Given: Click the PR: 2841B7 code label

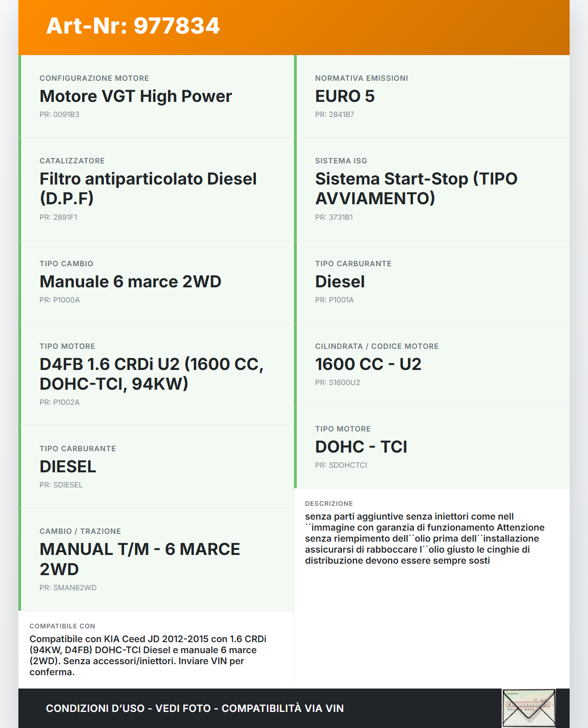Looking at the screenshot, I should [x=334, y=115].
